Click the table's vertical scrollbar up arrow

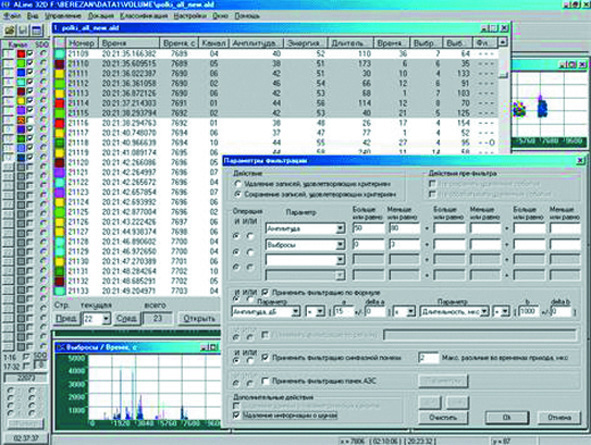click(503, 42)
